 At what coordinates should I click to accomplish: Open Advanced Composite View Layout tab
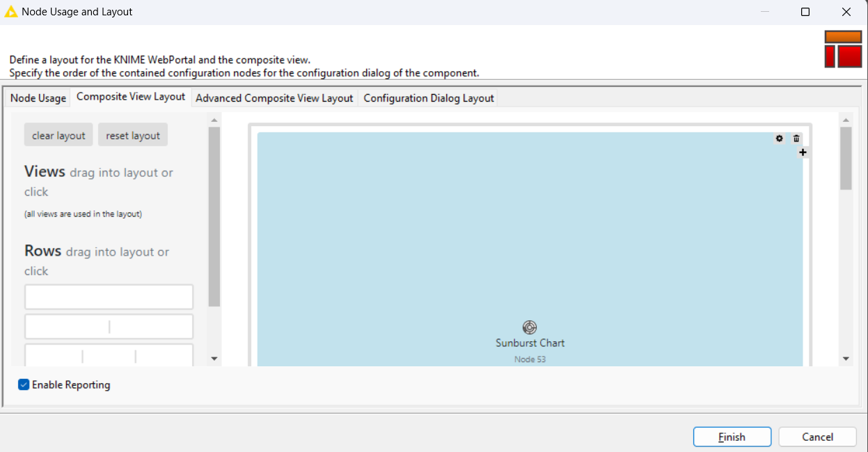pyautogui.click(x=274, y=98)
